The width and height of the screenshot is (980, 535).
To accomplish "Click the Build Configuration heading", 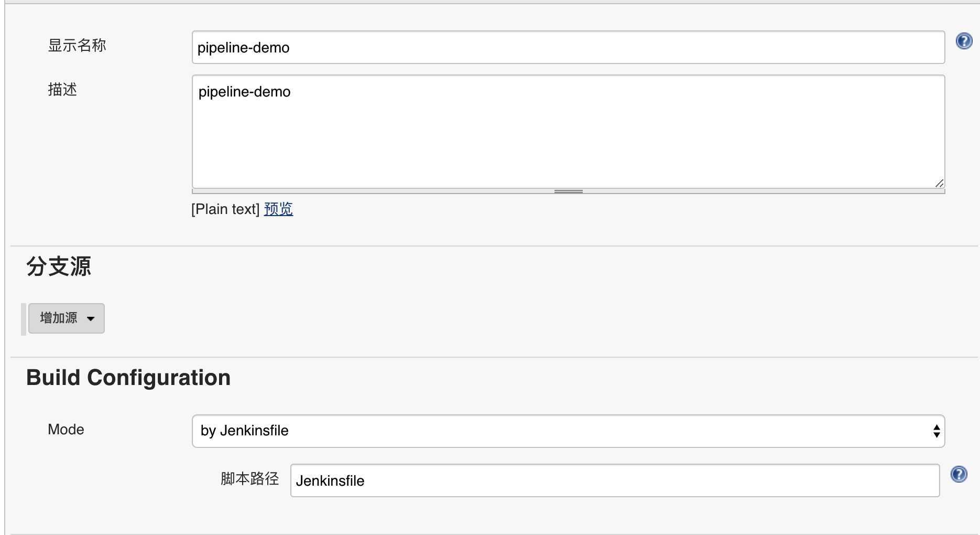I will point(128,378).
